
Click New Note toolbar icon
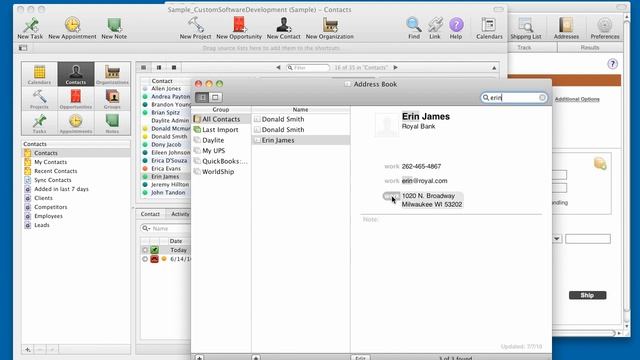(x=114, y=25)
